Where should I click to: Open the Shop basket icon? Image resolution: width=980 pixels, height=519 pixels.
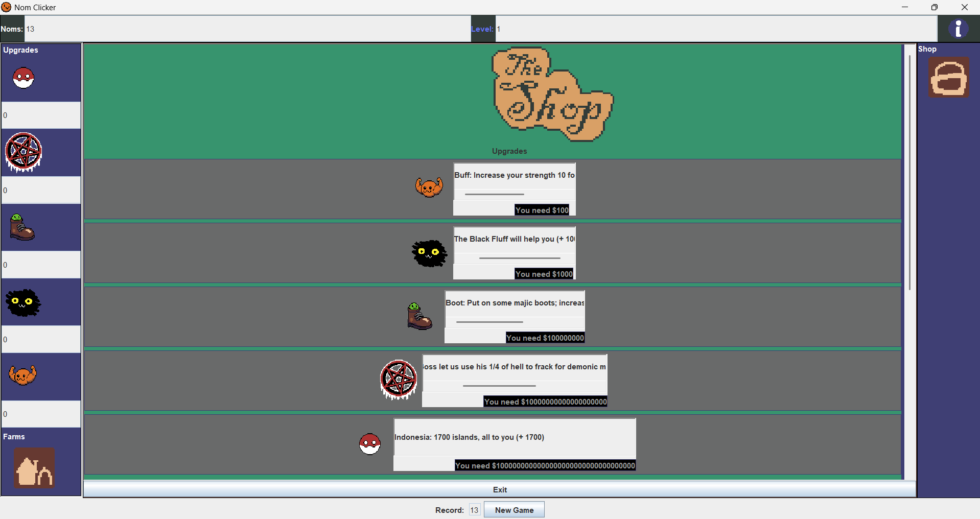(x=949, y=78)
